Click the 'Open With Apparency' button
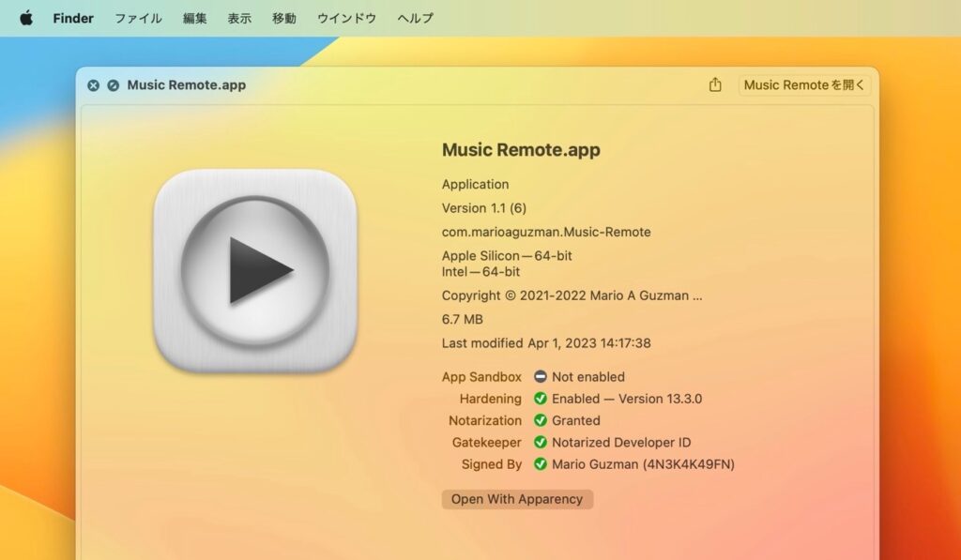Image resolution: width=961 pixels, height=560 pixels. click(517, 499)
